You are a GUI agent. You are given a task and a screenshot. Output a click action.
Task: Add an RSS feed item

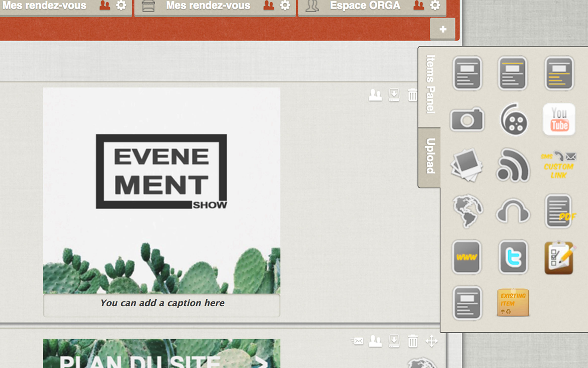513,165
